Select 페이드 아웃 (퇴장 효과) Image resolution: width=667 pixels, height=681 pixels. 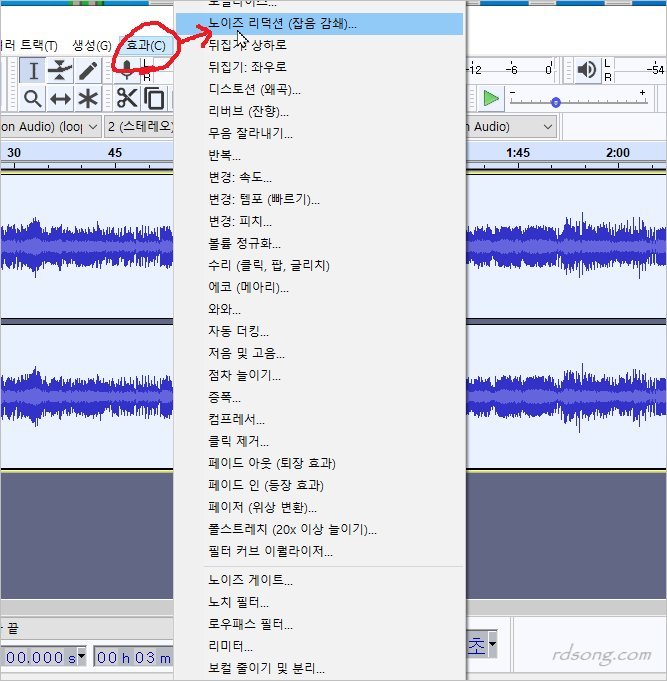(x=271, y=463)
